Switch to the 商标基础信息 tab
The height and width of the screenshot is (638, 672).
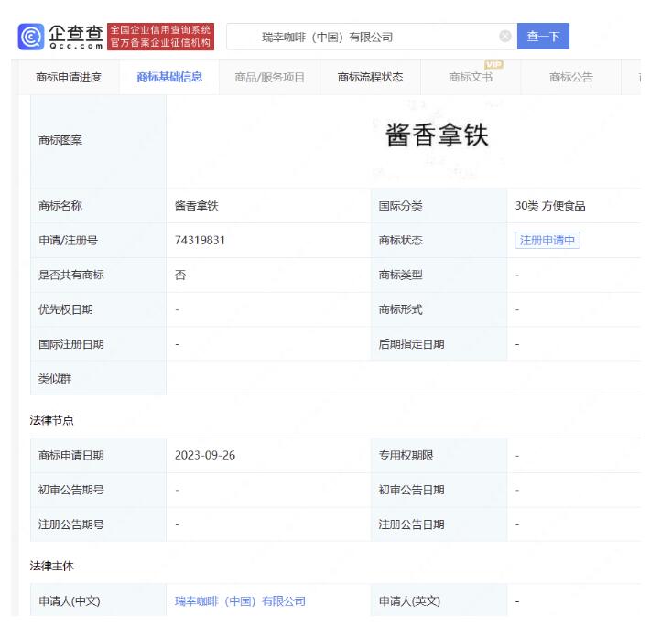169,77
